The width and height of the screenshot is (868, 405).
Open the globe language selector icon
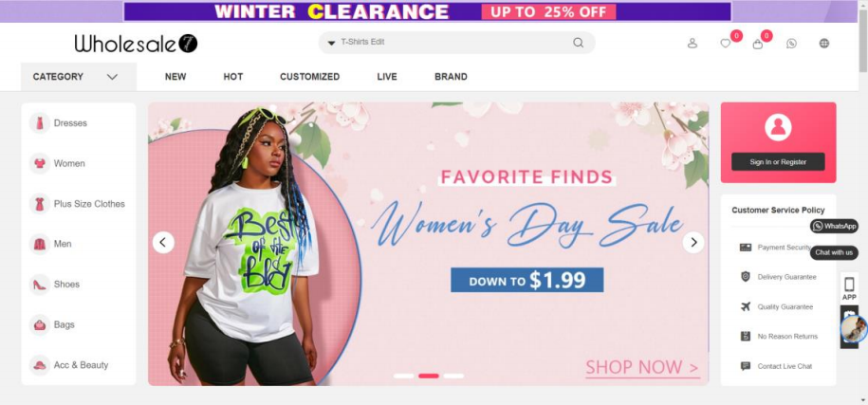pos(824,44)
